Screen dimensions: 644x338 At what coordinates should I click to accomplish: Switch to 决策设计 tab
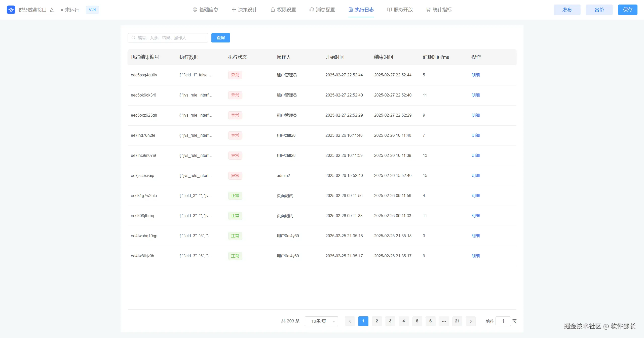coord(244,10)
